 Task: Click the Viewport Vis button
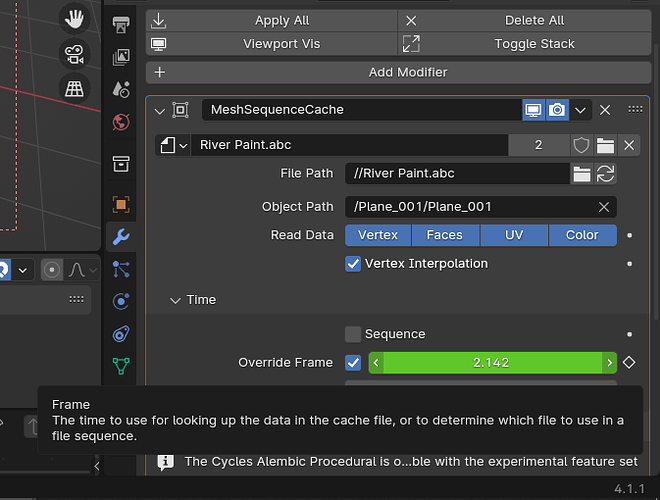coord(271,44)
